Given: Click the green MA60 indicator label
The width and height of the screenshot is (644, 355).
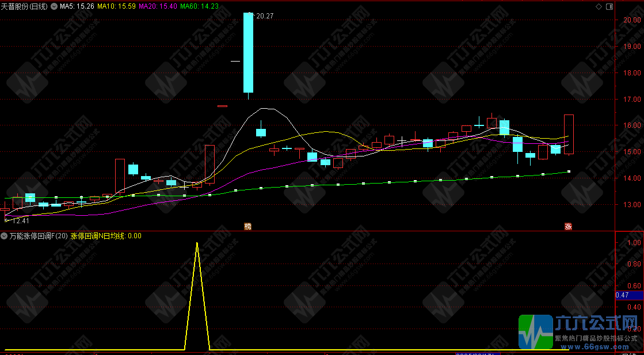Looking at the screenshot, I should (x=200, y=6).
